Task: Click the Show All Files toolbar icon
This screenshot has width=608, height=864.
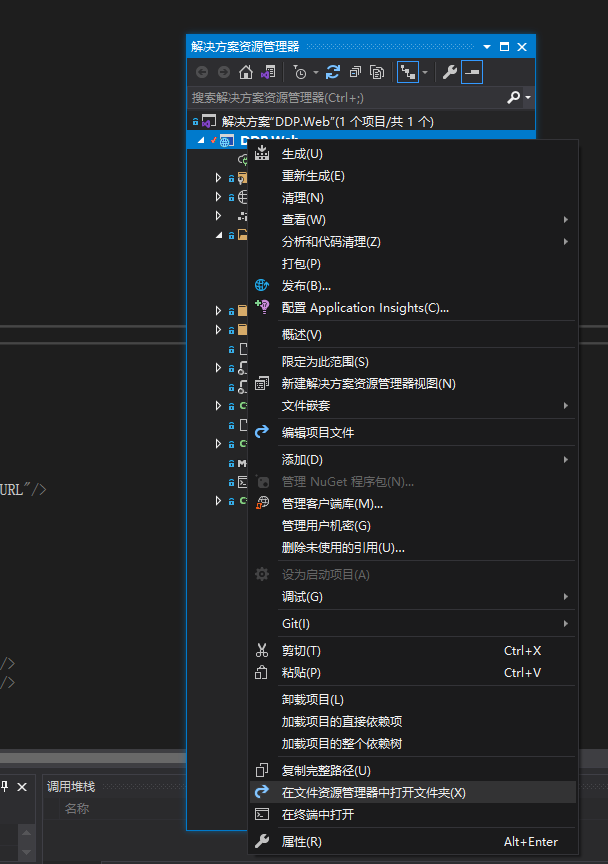Action: (377, 72)
